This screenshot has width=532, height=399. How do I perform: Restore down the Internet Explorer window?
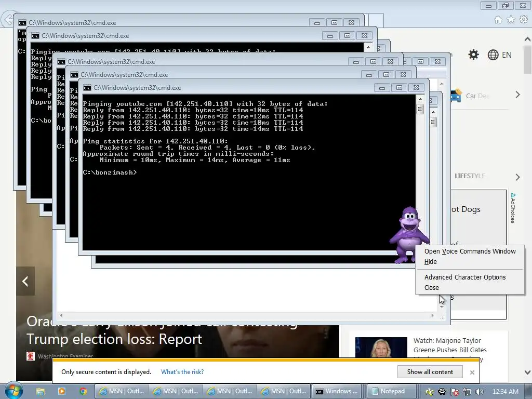[x=506, y=6]
